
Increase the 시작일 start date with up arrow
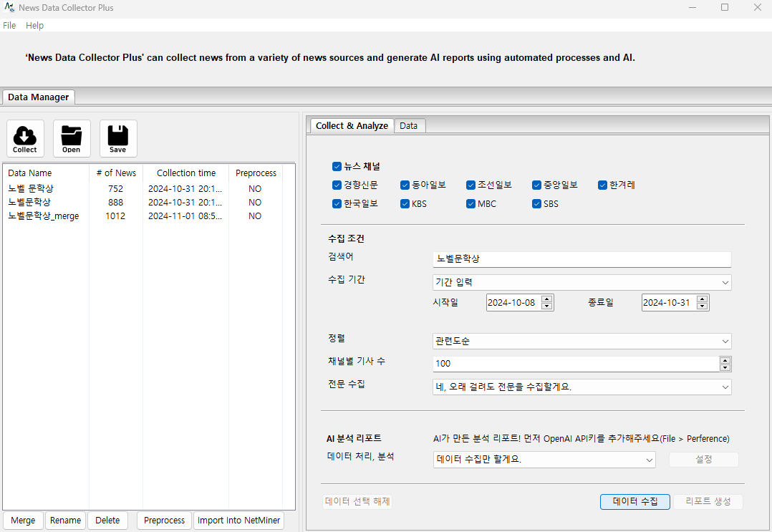[x=546, y=299]
